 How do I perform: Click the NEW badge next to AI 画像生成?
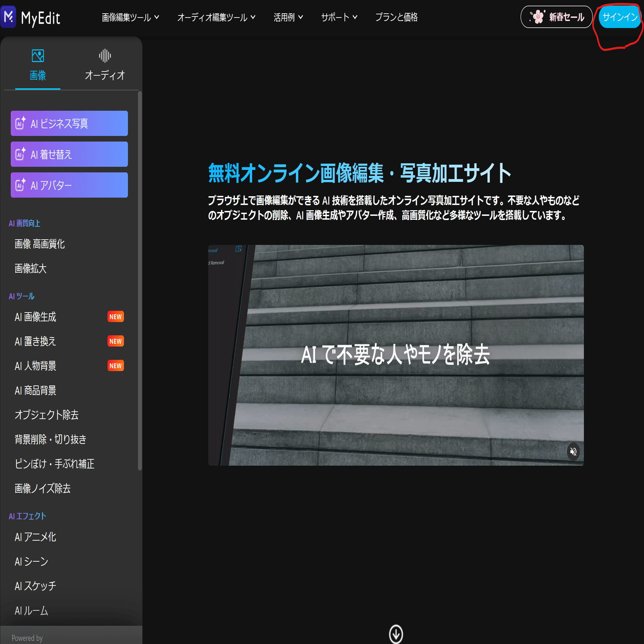coord(116,317)
